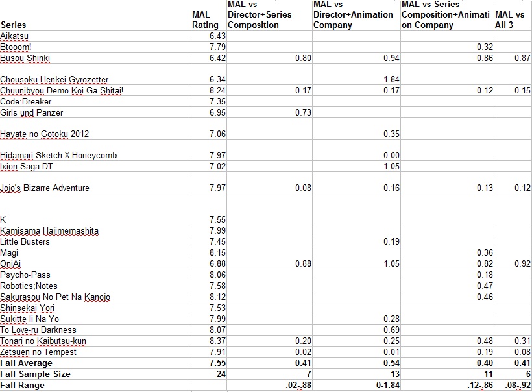The width and height of the screenshot is (532, 392).
Task: Select Fall Average MAL rating 7.55
Action: pos(209,363)
